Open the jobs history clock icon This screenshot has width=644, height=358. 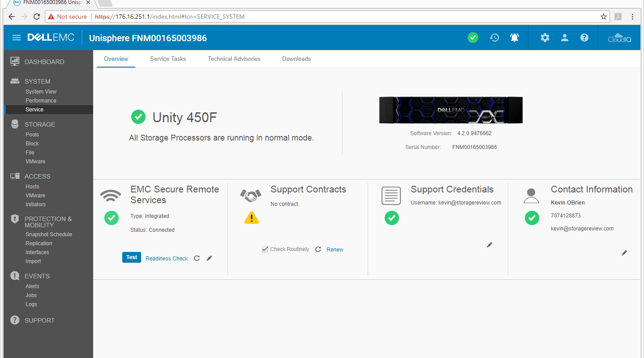click(x=494, y=38)
